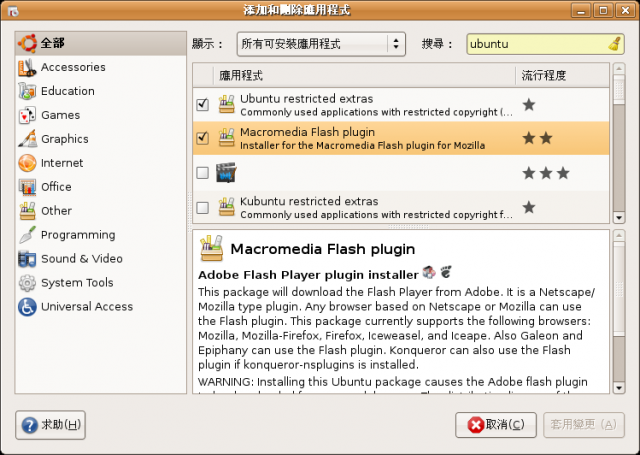Click the Internet label
640x455 pixels.
coord(62,163)
